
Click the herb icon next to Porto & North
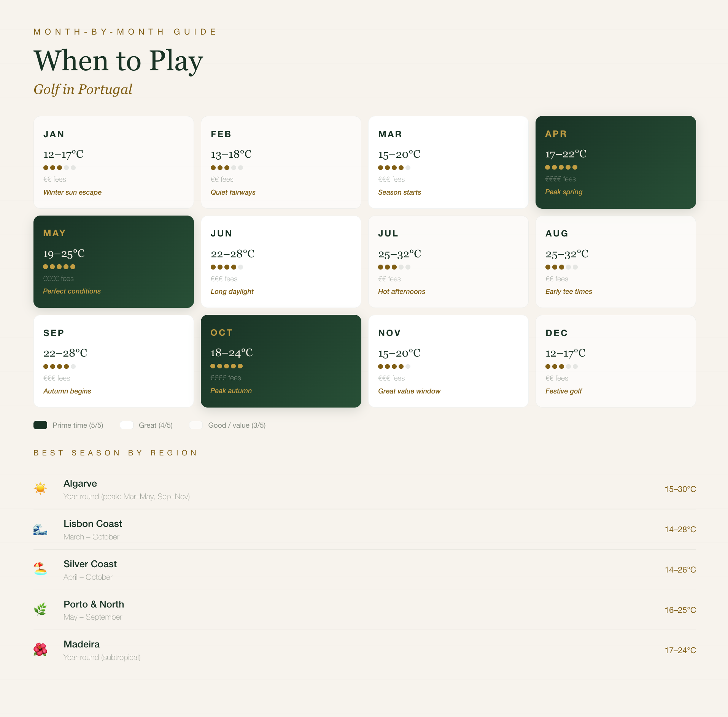click(40, 609)
